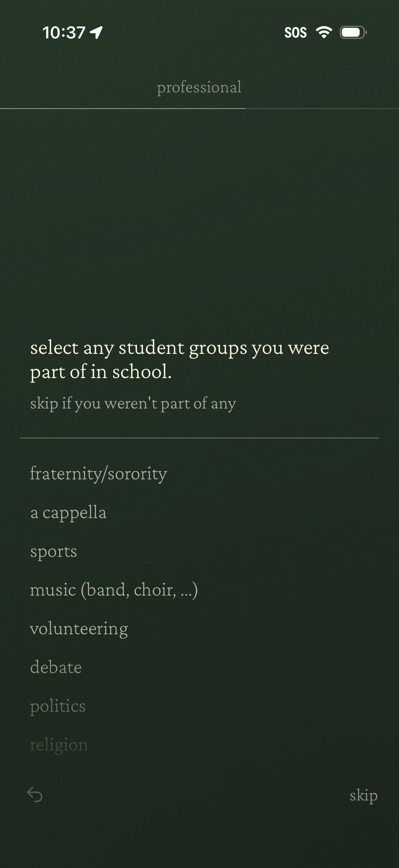Tap the back arrow icon

tap(35, 795)
